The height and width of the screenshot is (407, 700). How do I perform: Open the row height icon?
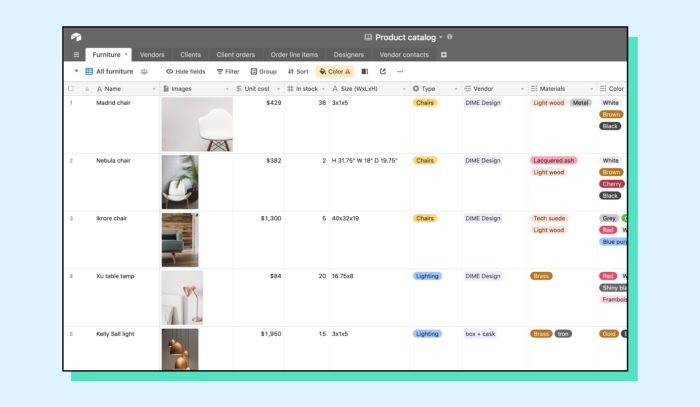tap(365, 71)
